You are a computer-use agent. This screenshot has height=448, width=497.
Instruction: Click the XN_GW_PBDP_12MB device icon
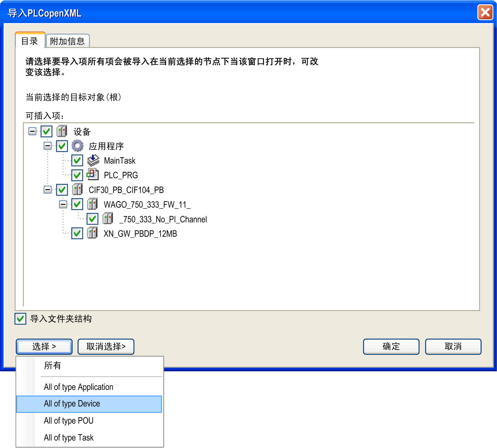click(93, 233)
